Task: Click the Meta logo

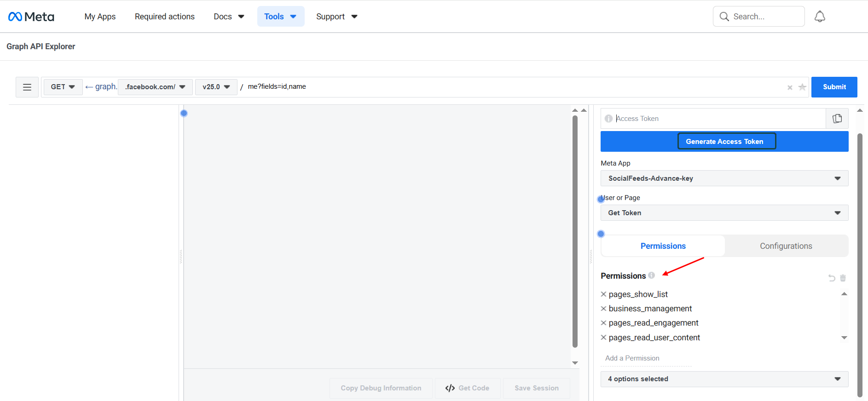Action: [31, 17]
